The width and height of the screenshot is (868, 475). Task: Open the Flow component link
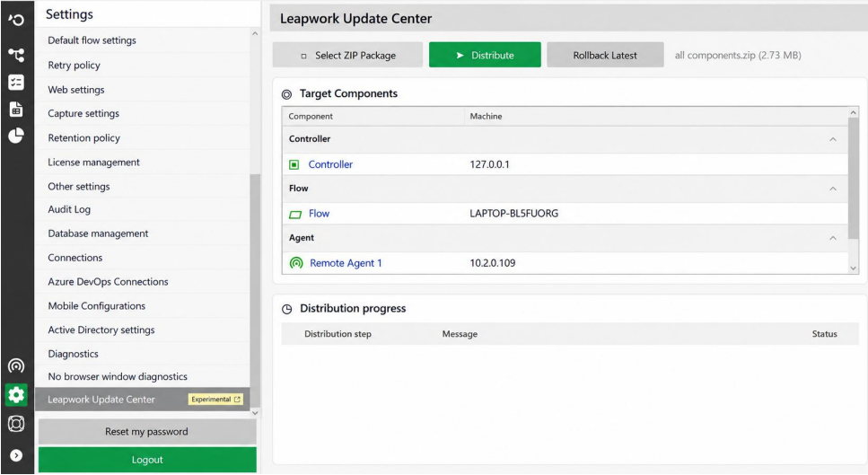[x=319, y=214]
